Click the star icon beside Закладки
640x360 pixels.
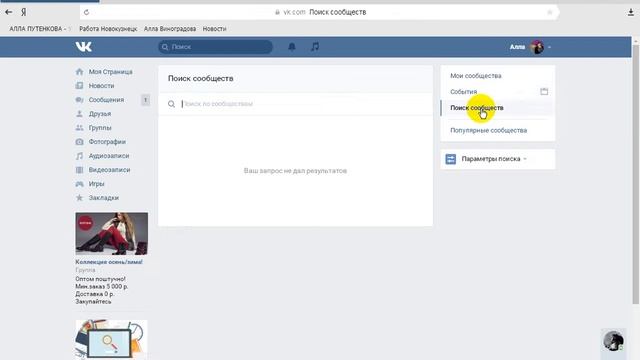(79, 198)
